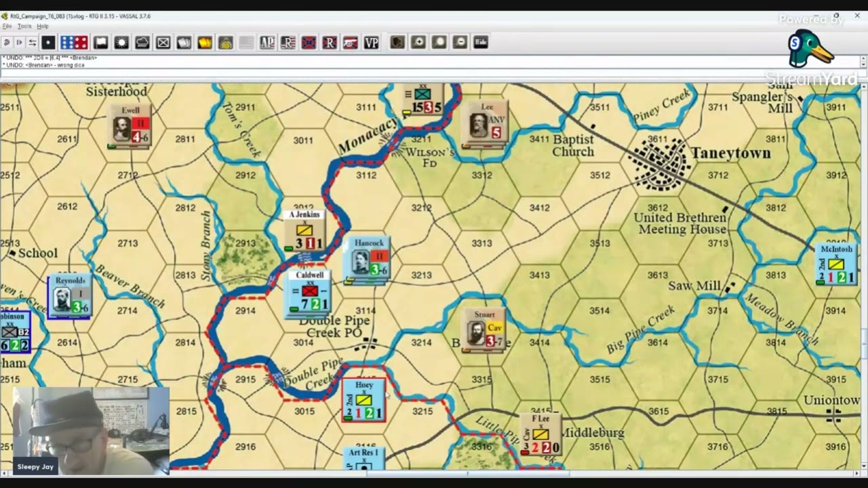Select the McIntosh cavalry counter
This screenshot has height=488, width=868.
tap(835, 264)
